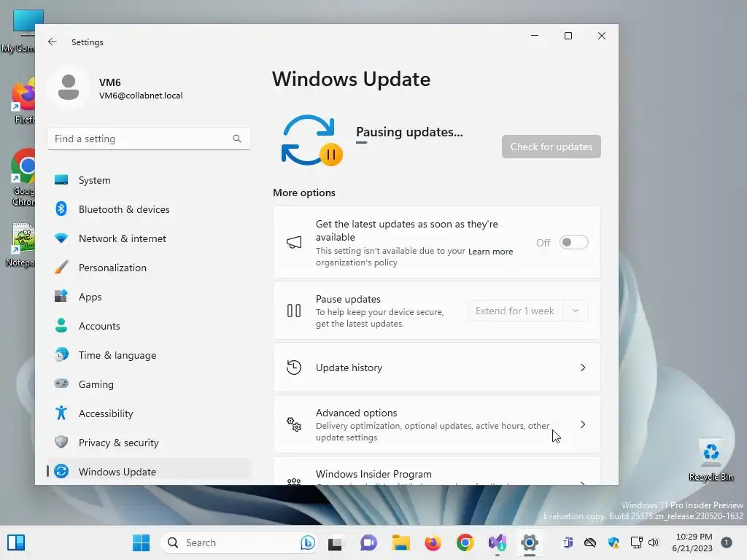Click the taskbar Search box
This screenshot has height=560, width=747.
[x=239, y=542]
